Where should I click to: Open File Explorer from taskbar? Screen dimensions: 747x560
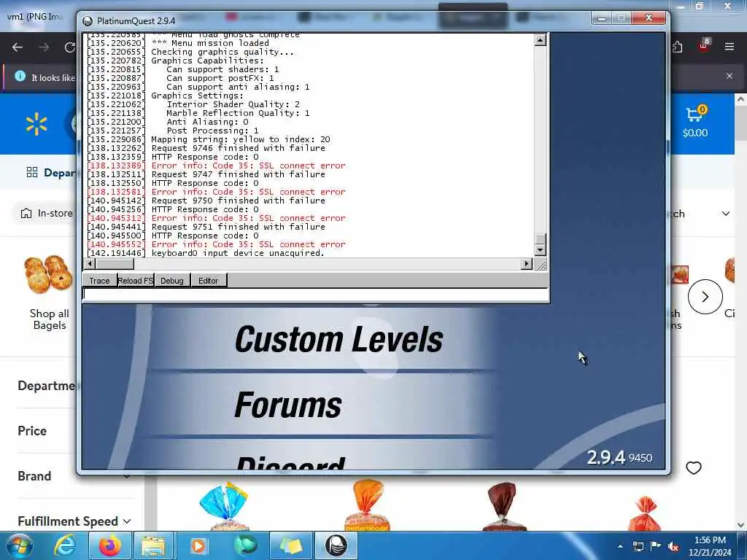[153, 545]
